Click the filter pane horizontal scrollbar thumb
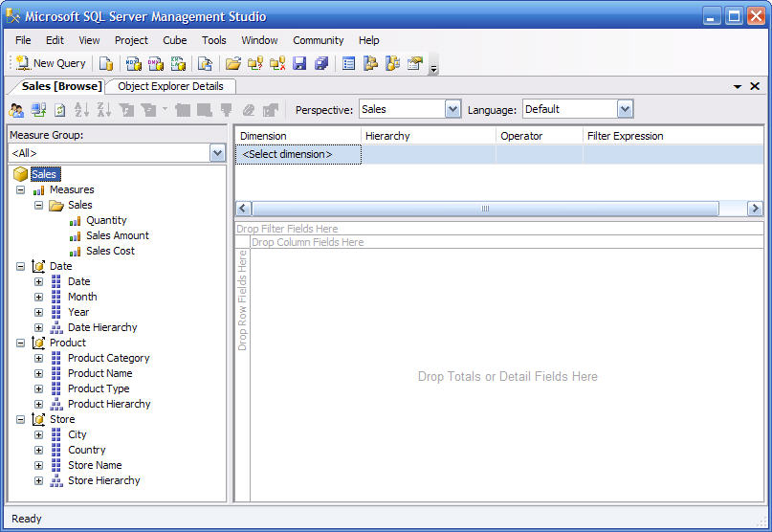This screenshot has width=772, height=532. (485, 209)
